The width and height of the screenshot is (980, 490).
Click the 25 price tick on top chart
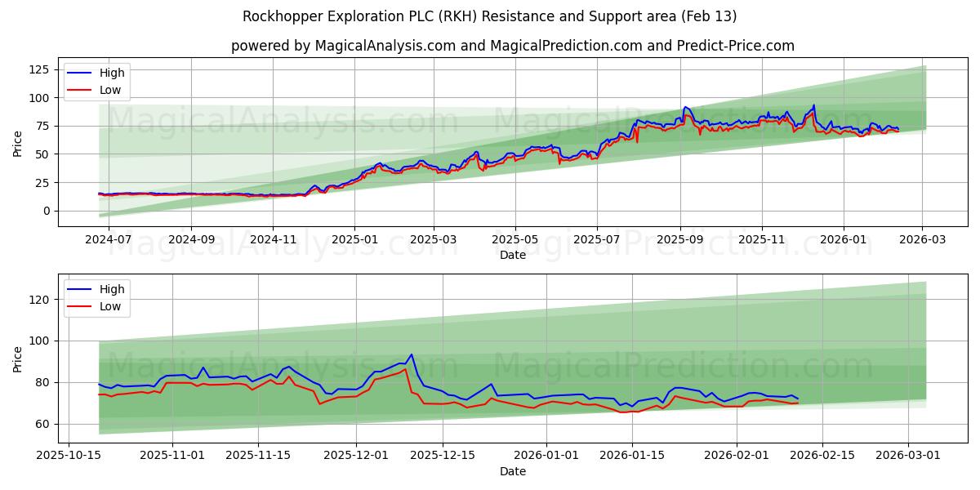(44, 182)
